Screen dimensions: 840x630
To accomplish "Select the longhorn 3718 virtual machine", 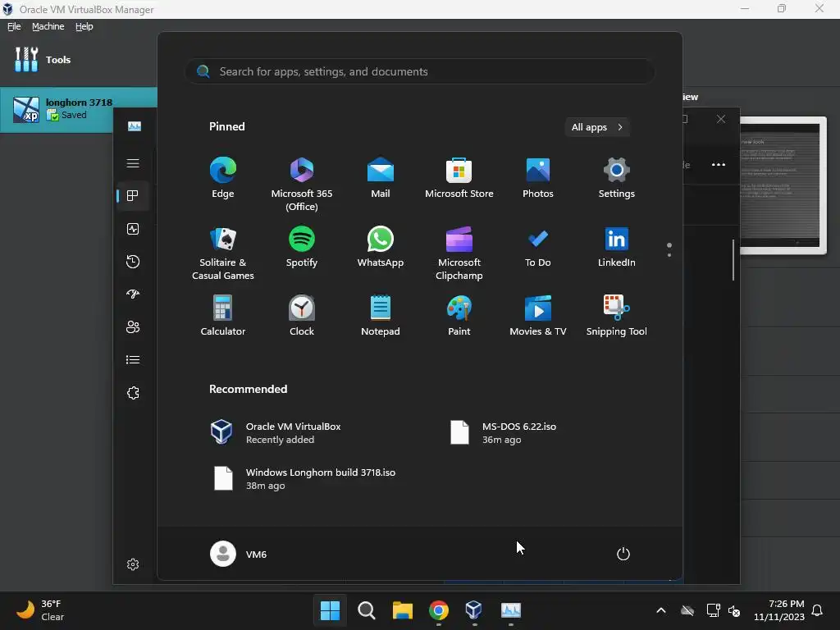I will pos(78,109).
